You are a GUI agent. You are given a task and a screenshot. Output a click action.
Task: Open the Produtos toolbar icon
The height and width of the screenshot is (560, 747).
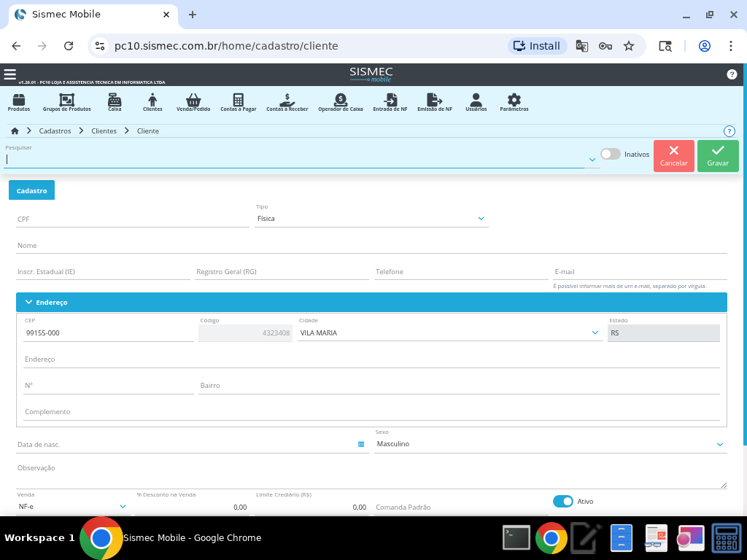tap(19, 101)
